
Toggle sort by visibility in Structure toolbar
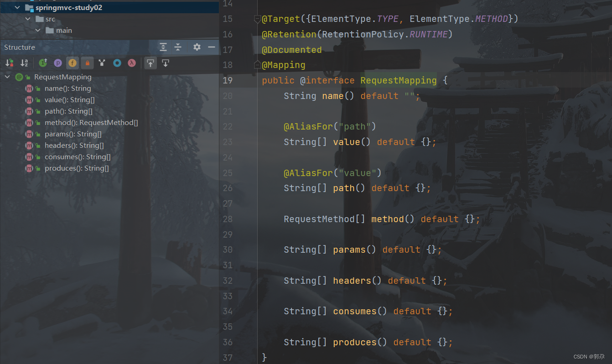tap(10, 63)
